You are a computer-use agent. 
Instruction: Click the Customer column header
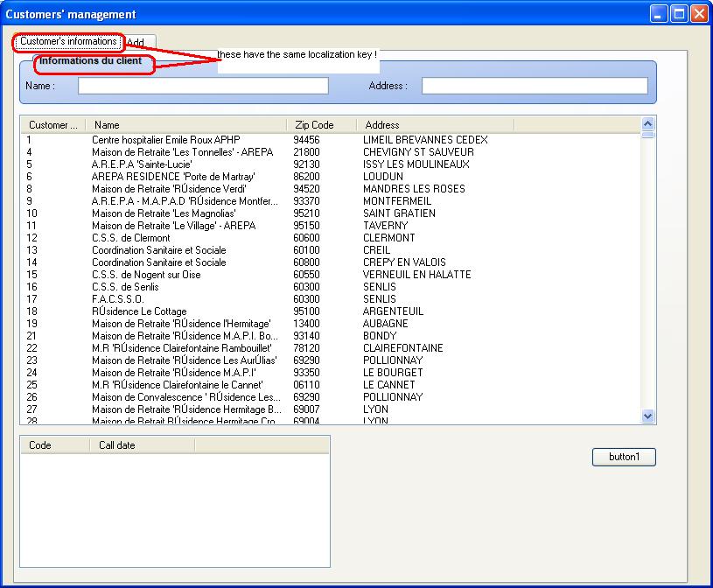(x=52, y=125)
